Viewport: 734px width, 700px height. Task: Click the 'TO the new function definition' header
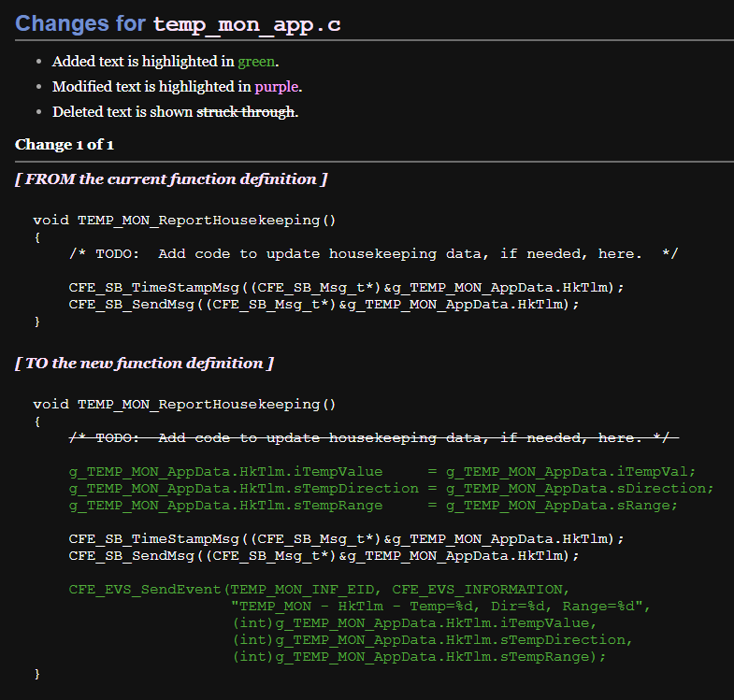pos(144,363)
